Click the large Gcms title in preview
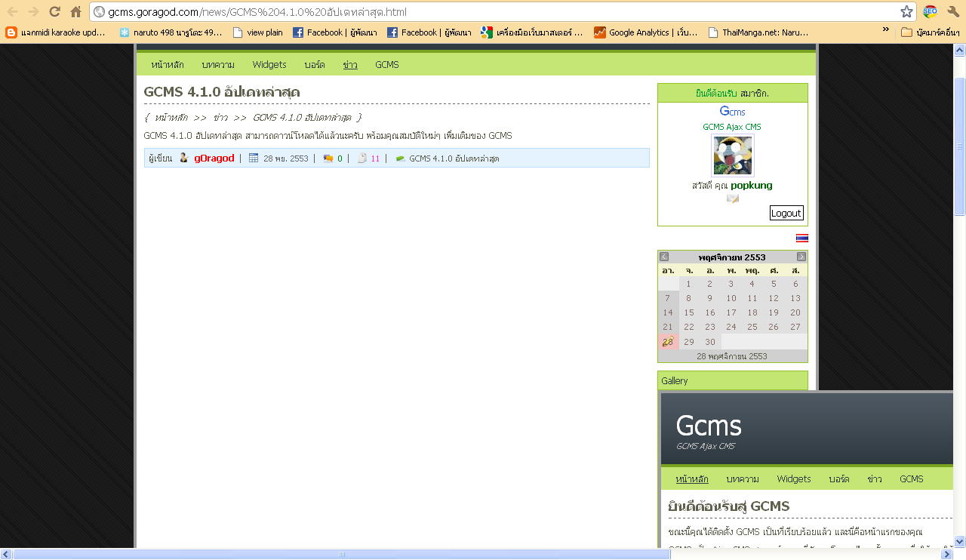This screenshot has height=560, width=966. (x=709, y=426)
